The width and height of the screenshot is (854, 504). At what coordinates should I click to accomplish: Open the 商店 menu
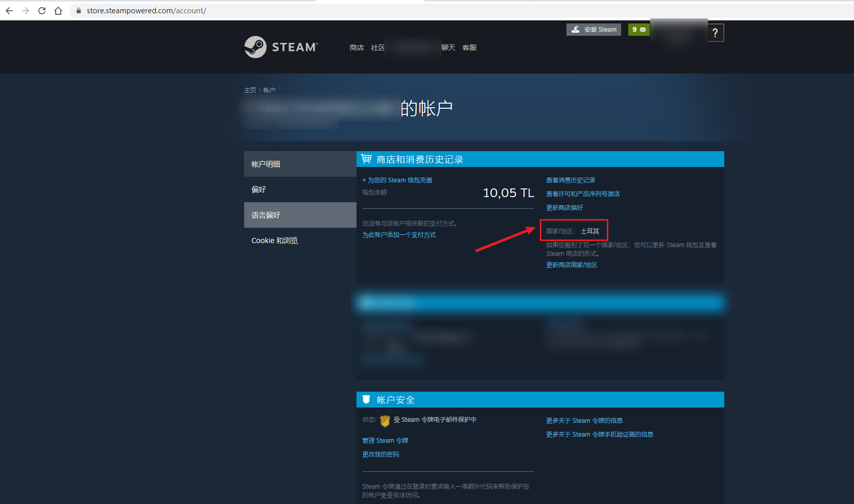pyautogui.click(x=357, y=47)
